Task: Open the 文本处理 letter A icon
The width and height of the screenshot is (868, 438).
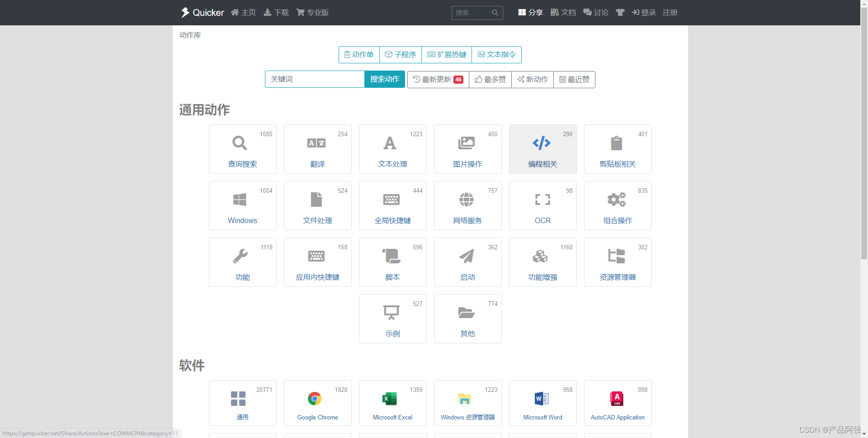Action: click(x=390, y=143)
